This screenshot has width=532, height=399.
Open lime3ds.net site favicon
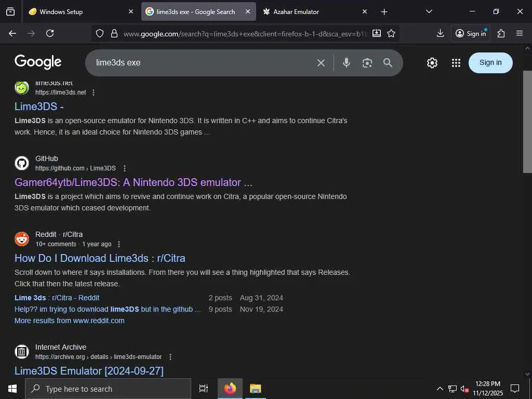coord(22,87)
